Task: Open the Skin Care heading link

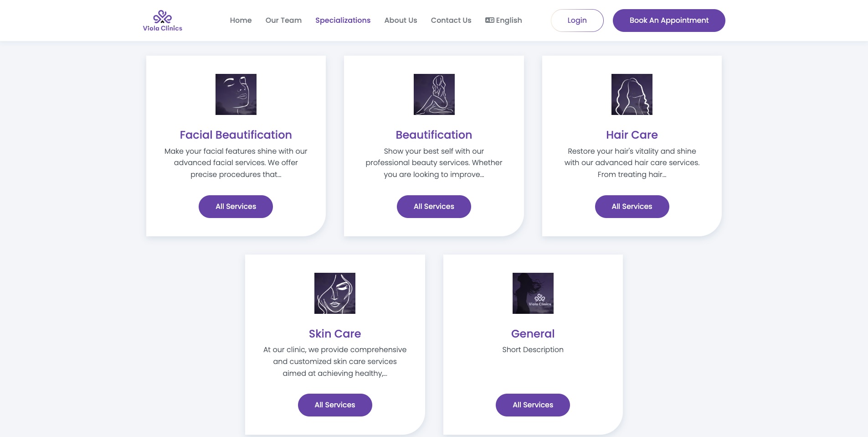Action: tap(335, 334)
